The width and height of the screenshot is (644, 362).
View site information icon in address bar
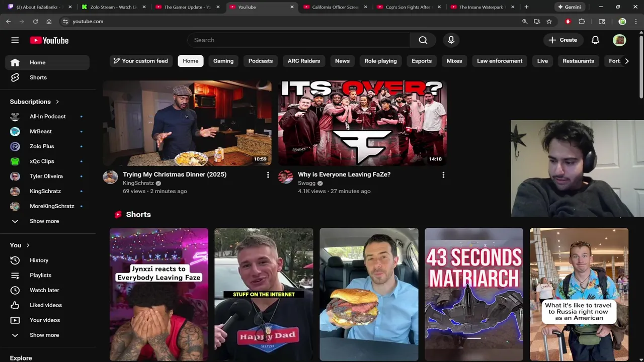(x=65, y=22)
